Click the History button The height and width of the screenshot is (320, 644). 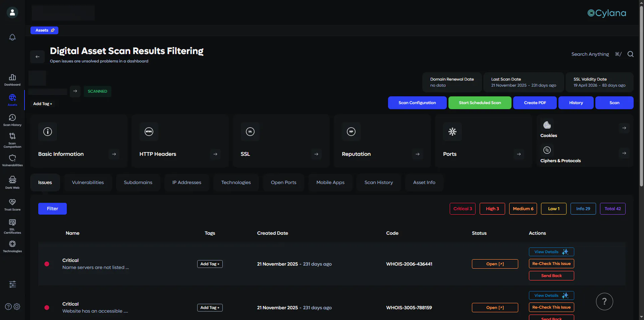click(x=576, y=103)
